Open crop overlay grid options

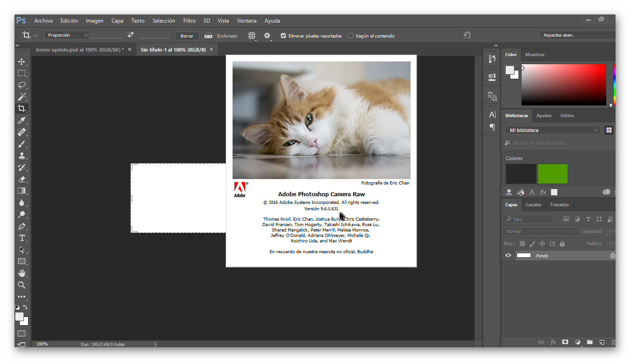pos(252,35)
